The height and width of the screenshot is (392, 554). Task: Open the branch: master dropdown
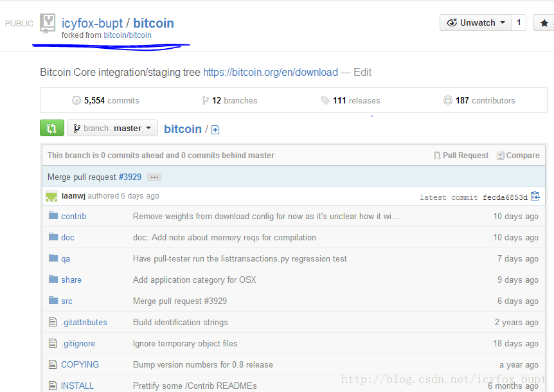coord(112,128)
